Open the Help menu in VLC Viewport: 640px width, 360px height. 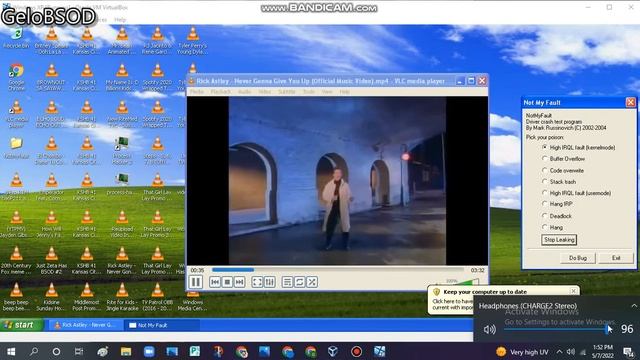coord(344,92)
